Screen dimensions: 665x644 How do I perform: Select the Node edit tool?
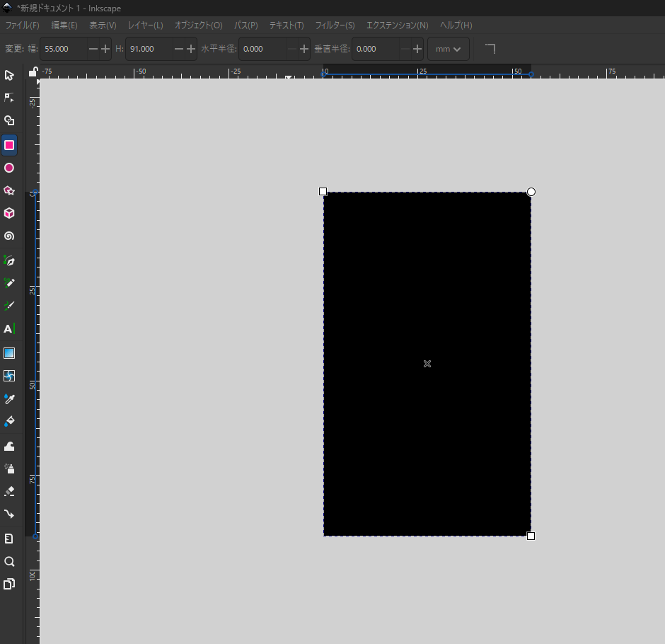[x=9, y=98]
